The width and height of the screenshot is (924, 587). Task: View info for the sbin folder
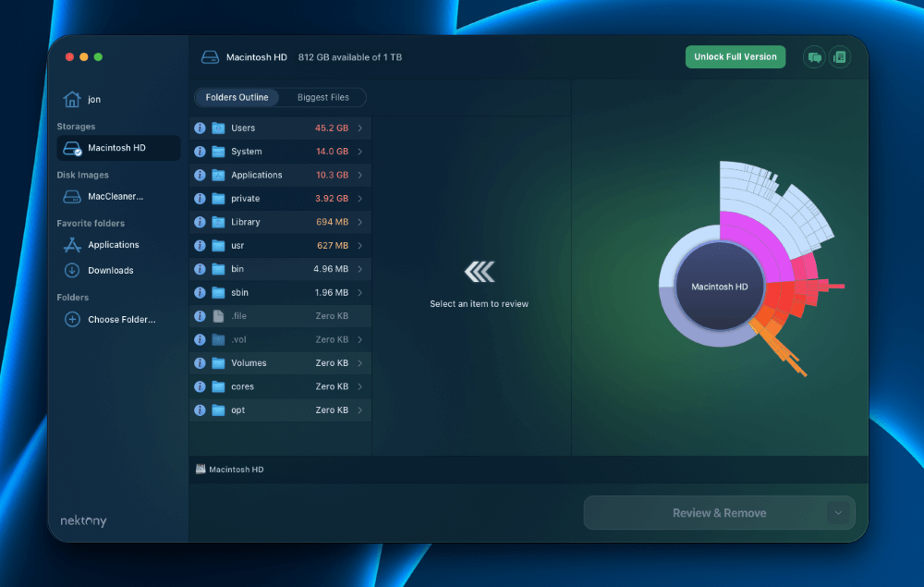point(200,293)
